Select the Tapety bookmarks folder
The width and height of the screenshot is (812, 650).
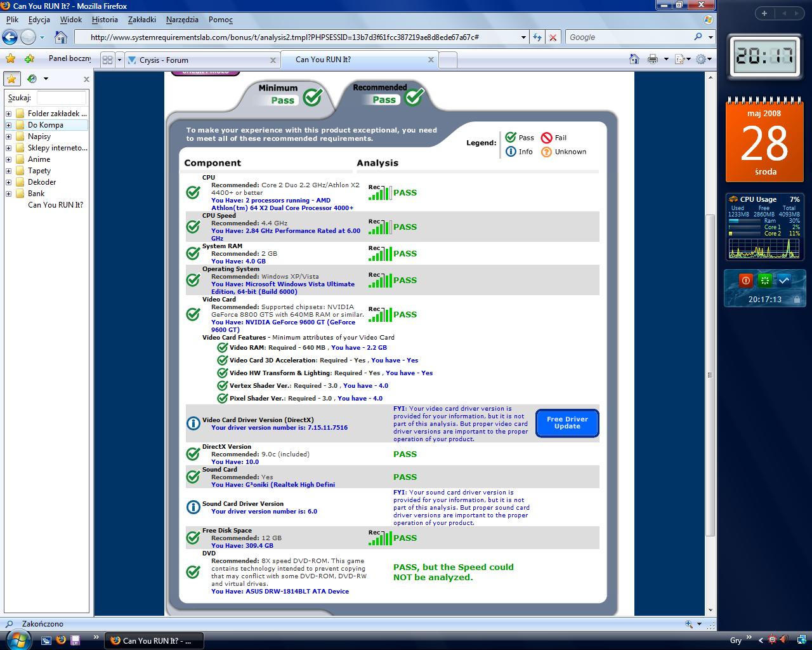point(39,171)
